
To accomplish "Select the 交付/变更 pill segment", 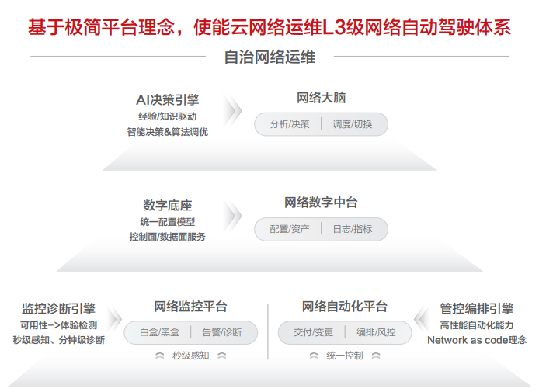I will [x=314, y=332].
